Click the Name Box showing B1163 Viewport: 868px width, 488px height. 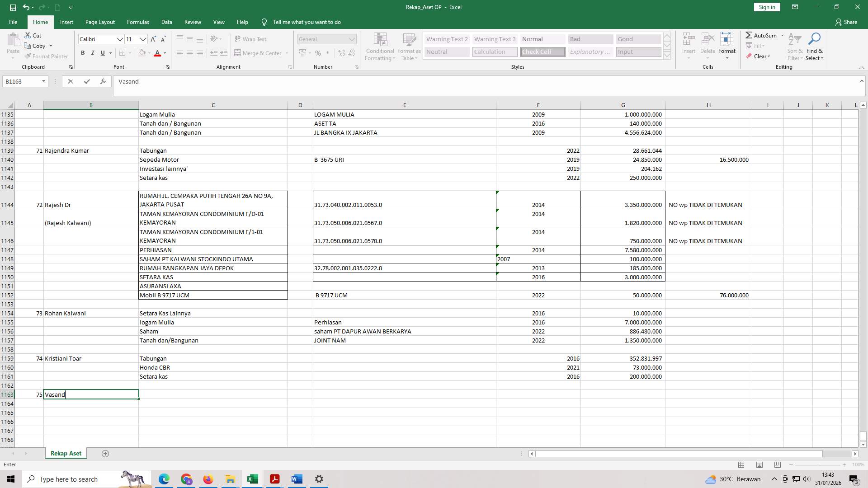coord(22,81)
